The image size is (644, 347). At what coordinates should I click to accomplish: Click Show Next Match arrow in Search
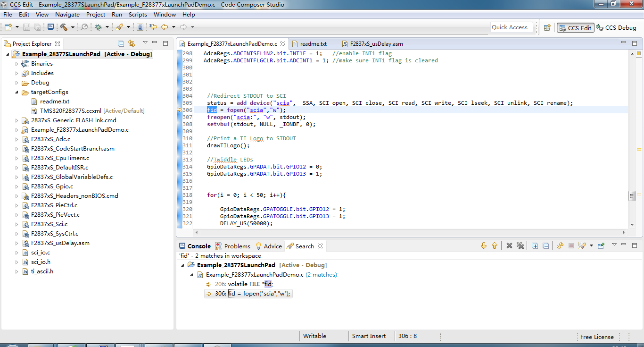point(483,246)
